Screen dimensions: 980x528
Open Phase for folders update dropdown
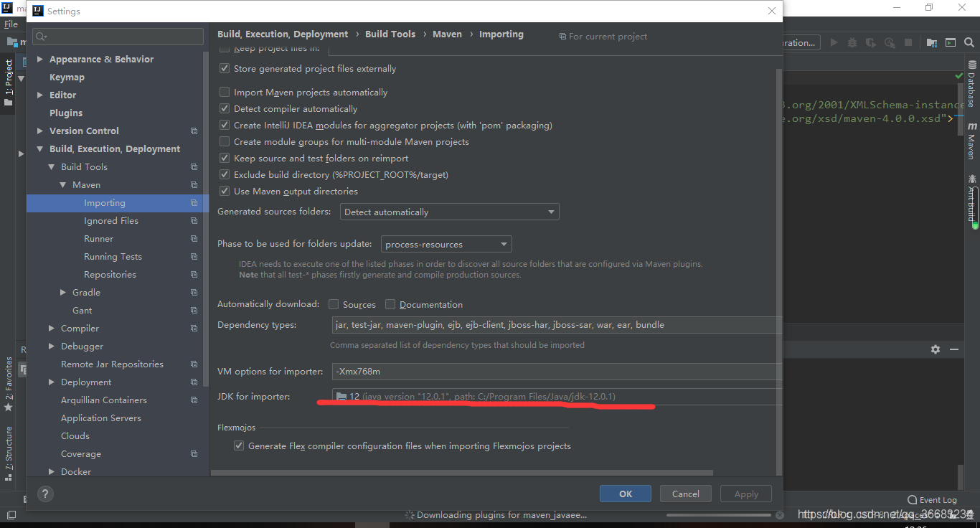(446, 245)
